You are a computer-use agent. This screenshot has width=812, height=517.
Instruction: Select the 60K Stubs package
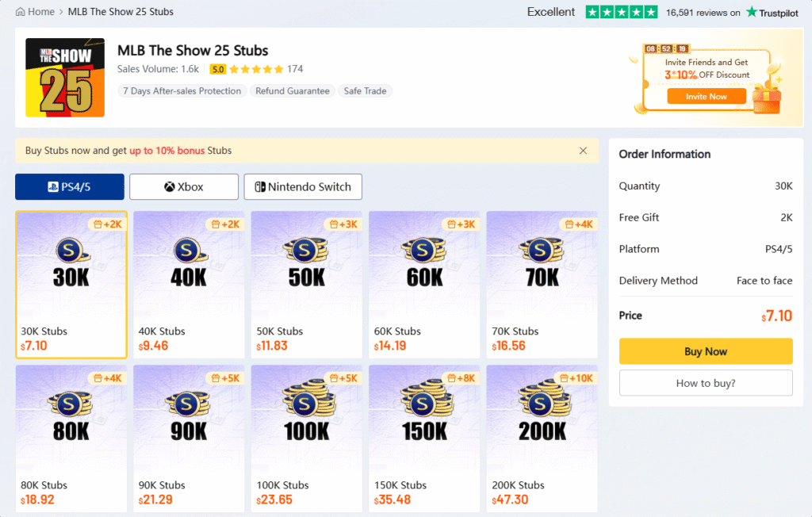click(x=424, y=285)
